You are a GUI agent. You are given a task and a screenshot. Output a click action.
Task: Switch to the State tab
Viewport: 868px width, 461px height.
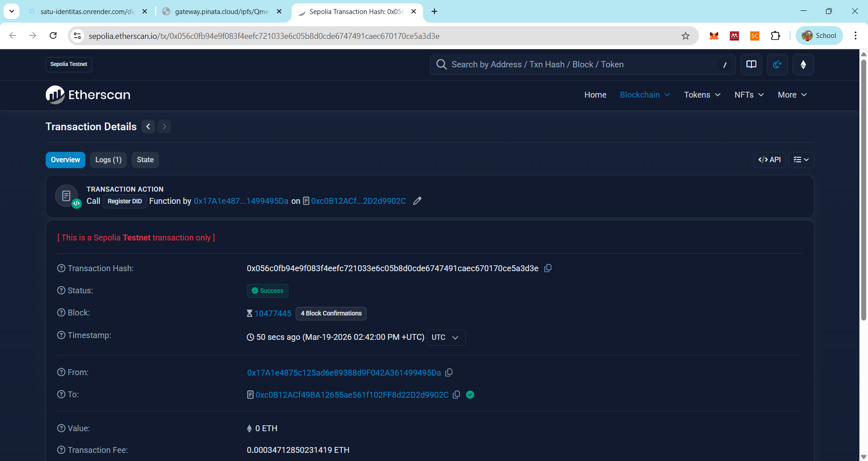coord(145,160)
